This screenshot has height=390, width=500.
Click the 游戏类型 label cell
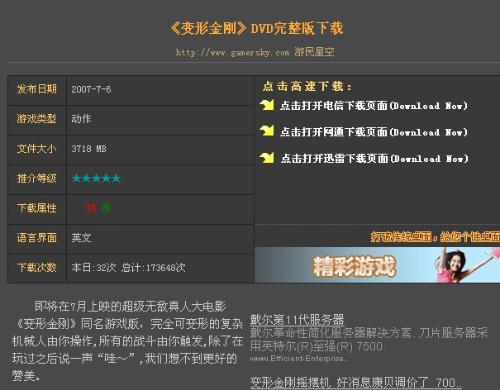pos(37,119)
